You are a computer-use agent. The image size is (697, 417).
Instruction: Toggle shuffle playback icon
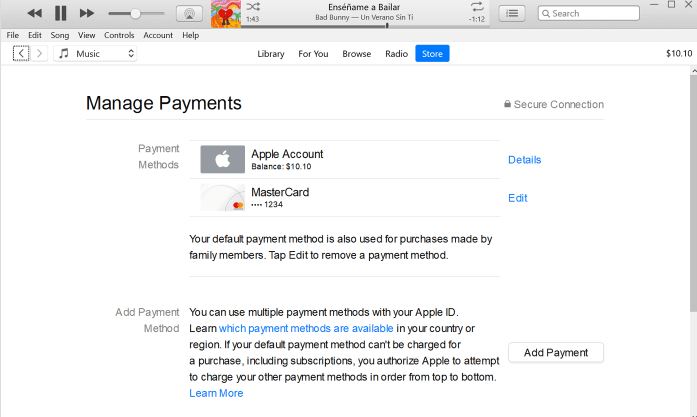pyautogui.click(x=253, y=7)
